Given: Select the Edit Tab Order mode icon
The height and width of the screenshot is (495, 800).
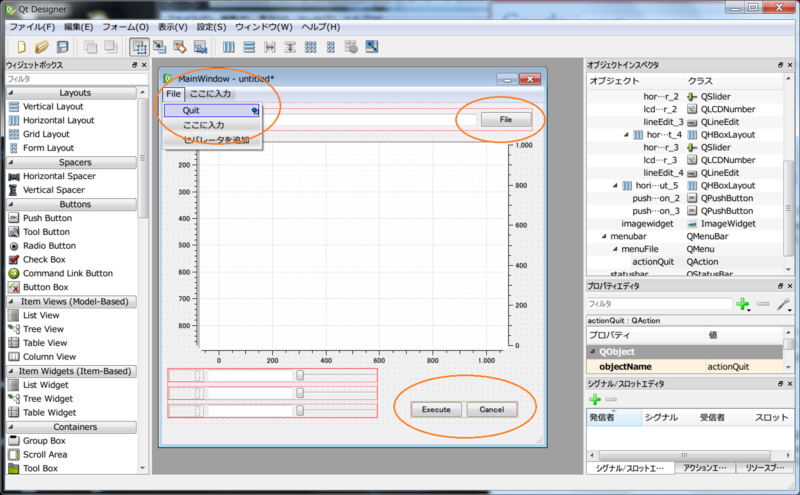Looking at the screenshot, I should click(x=200, y=47).
